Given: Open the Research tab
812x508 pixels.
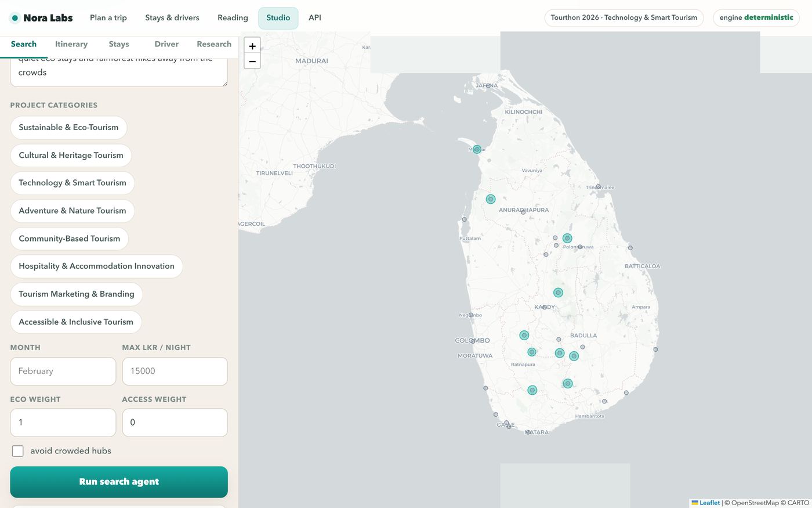Looking at the screenshot, I should 214,44.
